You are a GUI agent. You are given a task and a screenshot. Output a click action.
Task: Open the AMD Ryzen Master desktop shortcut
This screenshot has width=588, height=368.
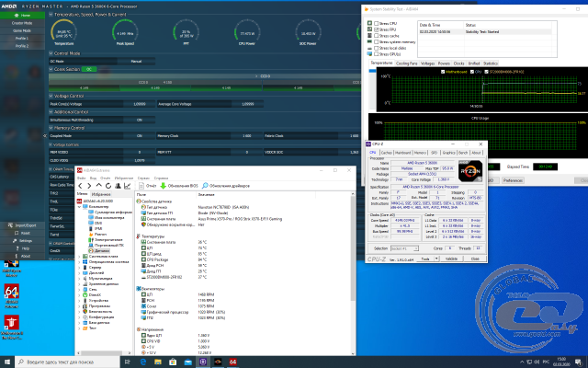coord(12,269)
